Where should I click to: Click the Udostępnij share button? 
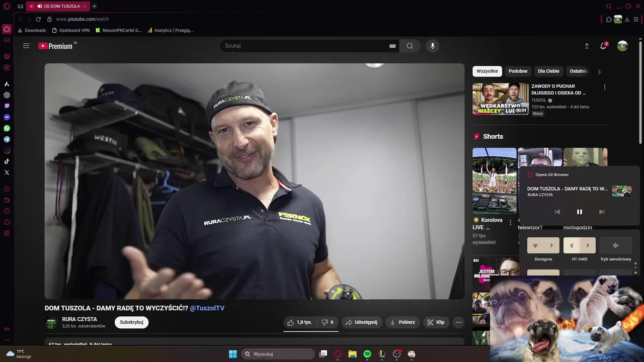(x=362, y=322)
